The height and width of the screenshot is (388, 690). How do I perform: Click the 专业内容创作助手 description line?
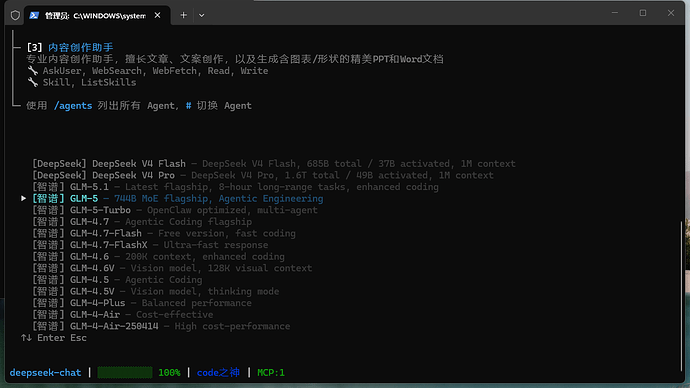(235, 59)
